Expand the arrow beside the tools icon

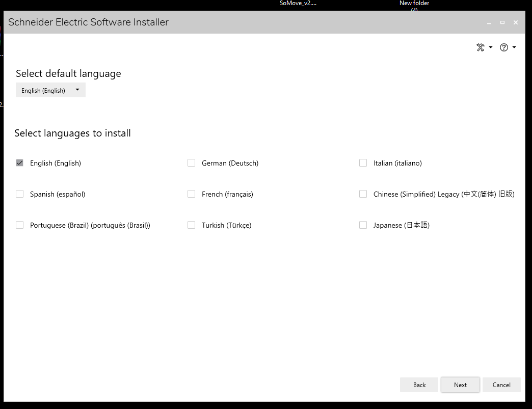coord(491,47)
